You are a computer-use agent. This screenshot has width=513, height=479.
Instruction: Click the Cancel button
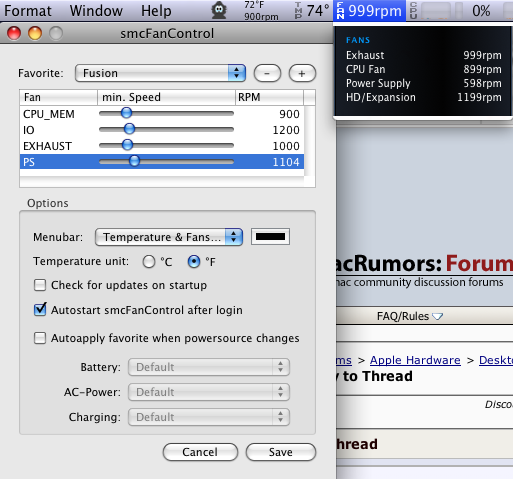coord(200,452)
